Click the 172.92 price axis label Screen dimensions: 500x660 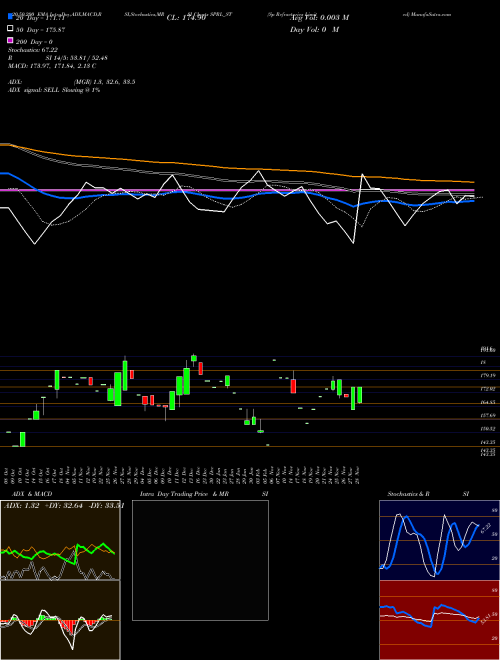click(x=488, y=389)
